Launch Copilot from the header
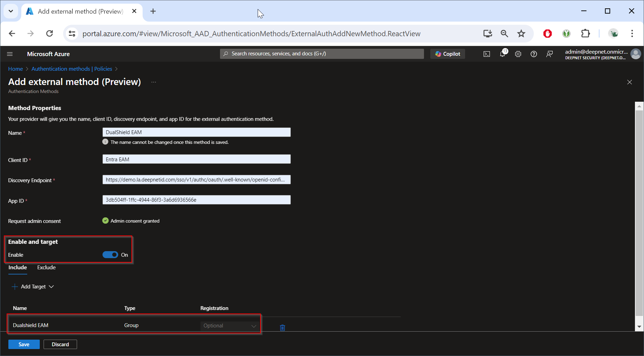The image size is (644, 356). 448,54
